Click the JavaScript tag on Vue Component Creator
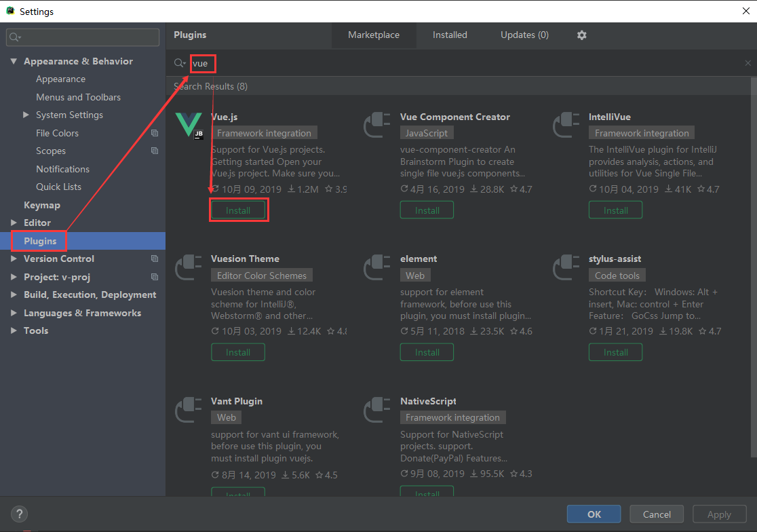The width and height of the screenshot is (757, 532). coord(426,133)
